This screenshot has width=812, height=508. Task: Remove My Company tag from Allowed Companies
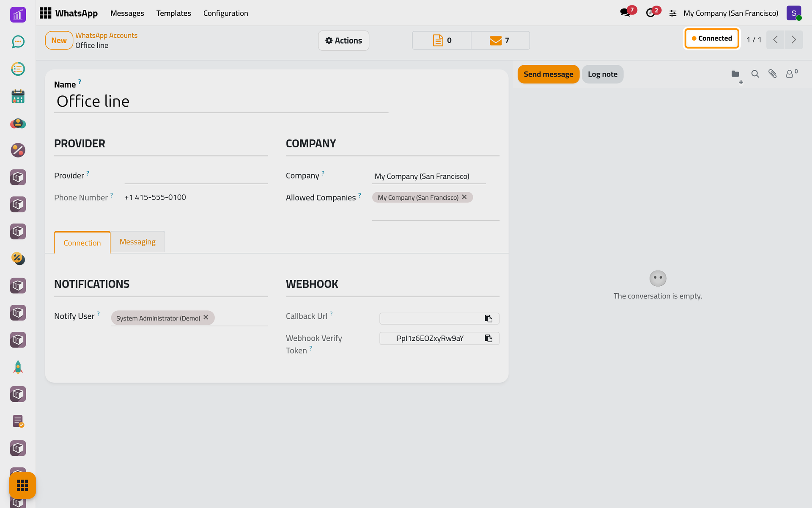[x=464, y=197]
